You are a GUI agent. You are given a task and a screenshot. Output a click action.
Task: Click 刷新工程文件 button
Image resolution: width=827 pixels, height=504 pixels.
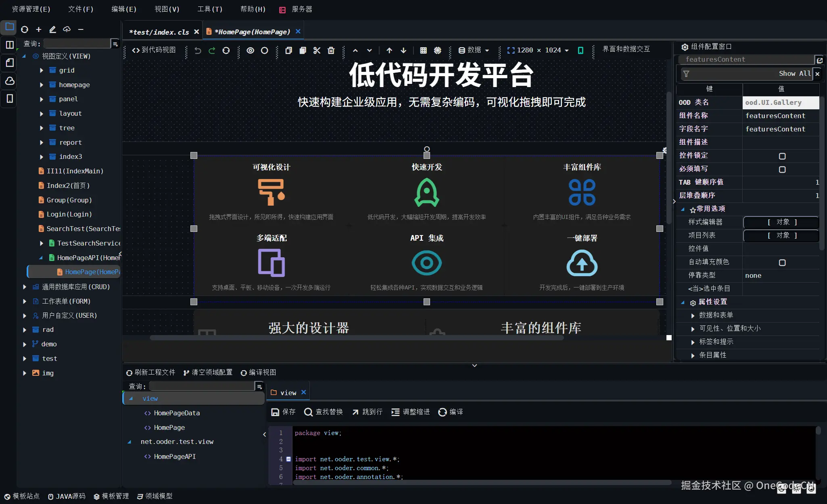[150, 372]
